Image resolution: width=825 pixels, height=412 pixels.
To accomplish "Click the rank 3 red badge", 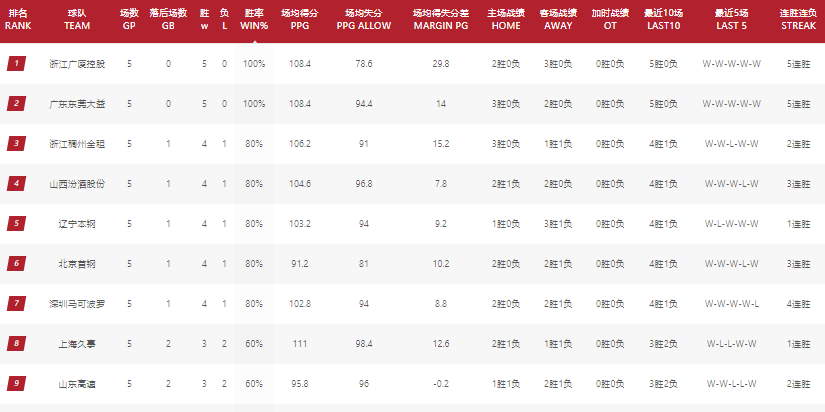I will point(16,144).
